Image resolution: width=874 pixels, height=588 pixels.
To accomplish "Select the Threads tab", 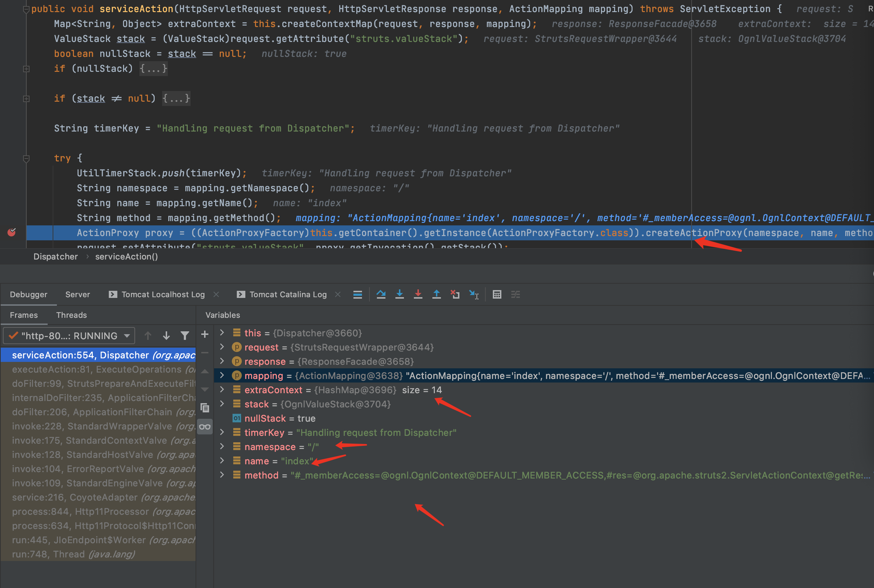I will tap(71, 315).
